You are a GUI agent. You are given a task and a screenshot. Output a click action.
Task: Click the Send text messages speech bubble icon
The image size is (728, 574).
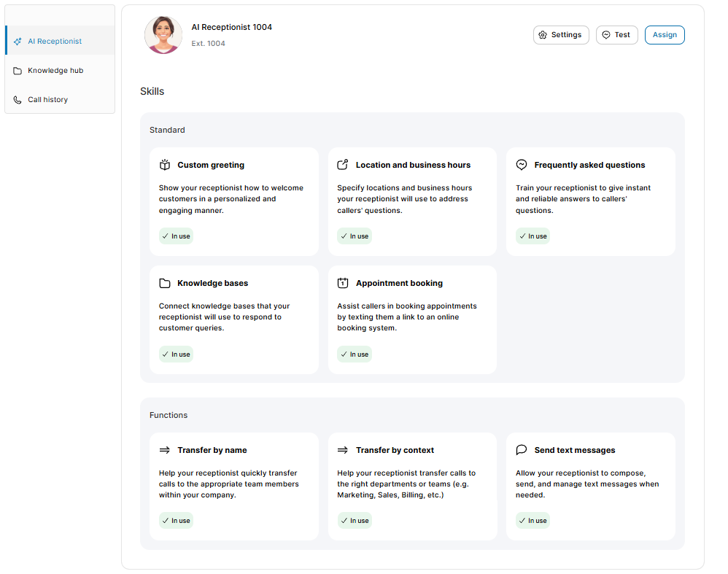tap(521, 449)
